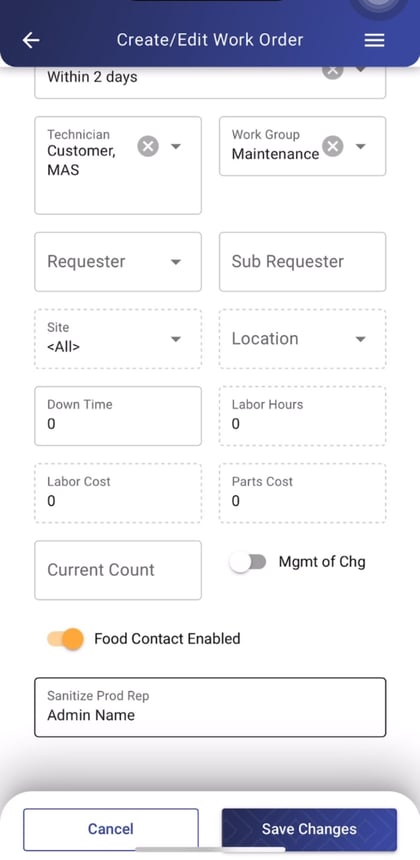Image resolution: width=420 pixels, height=860 pixels.
Task: Click the Cancel button
Action: pos(111,829)
